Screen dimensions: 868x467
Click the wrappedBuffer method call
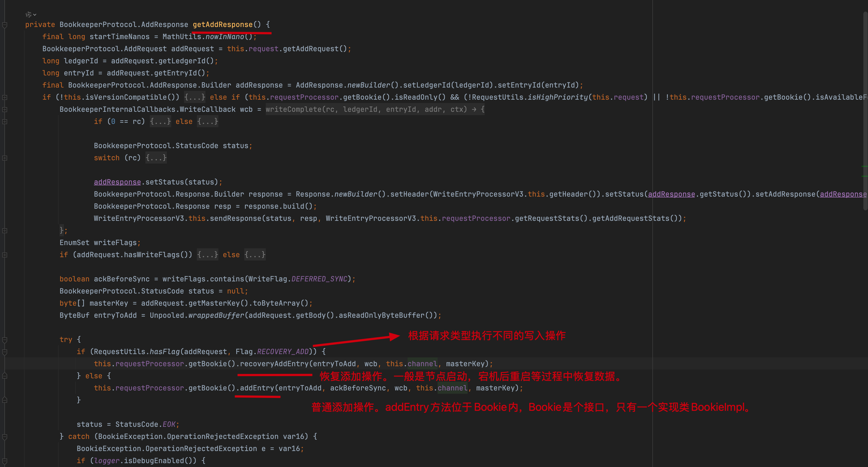pyautogui.click(x=216, y=316)
